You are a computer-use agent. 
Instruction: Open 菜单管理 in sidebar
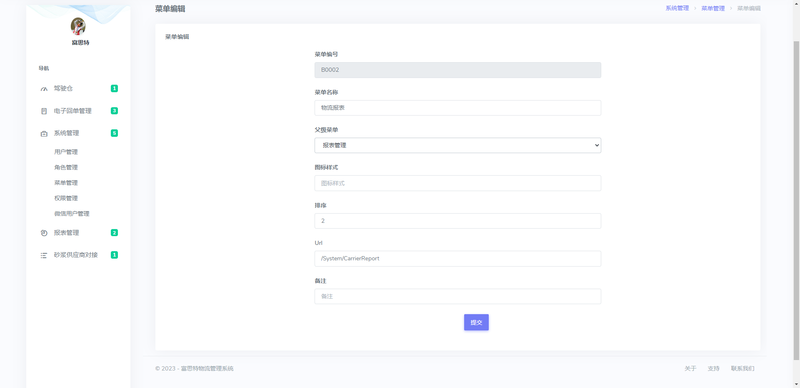tap(66, 182)
